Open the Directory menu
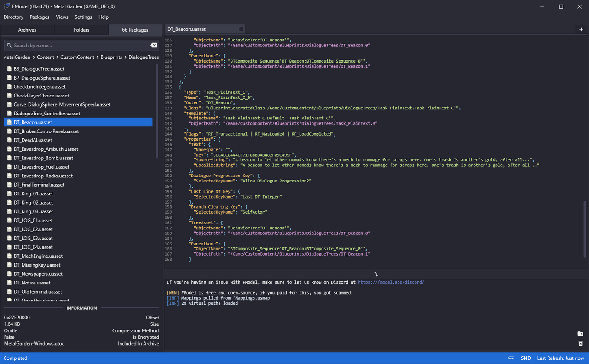 13,17
